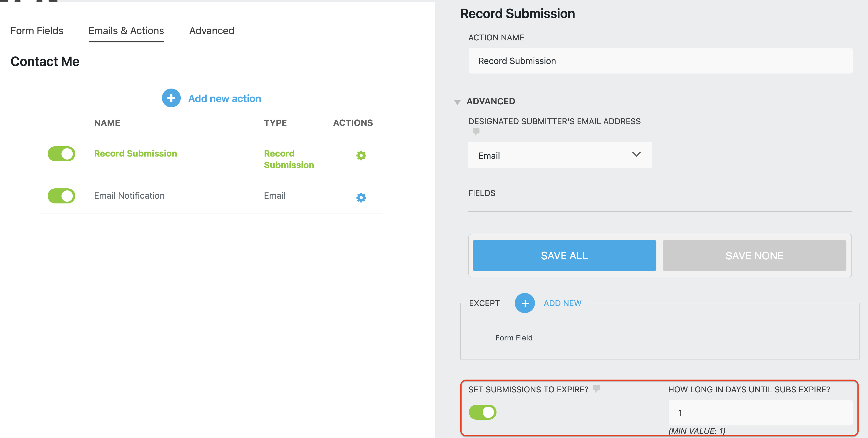
Task: Open settings gear for Email Notification
Action: (x=361, y=197)
